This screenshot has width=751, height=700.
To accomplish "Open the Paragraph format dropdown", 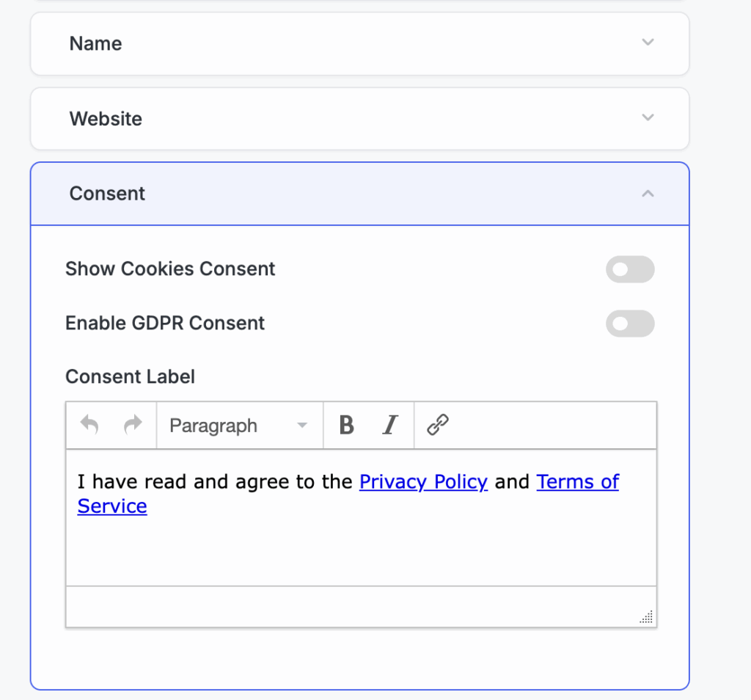I will (x=238, y=426).
